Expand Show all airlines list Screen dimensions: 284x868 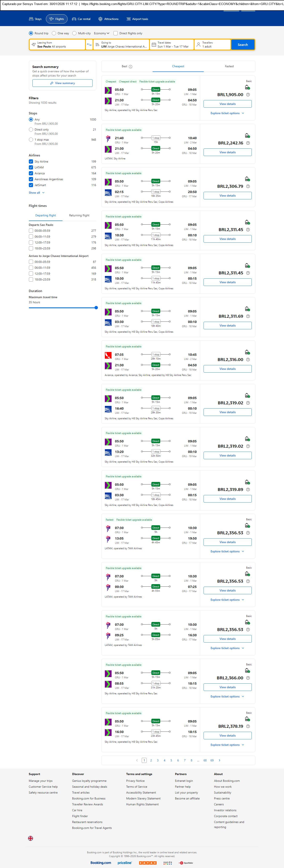[36, 193]
